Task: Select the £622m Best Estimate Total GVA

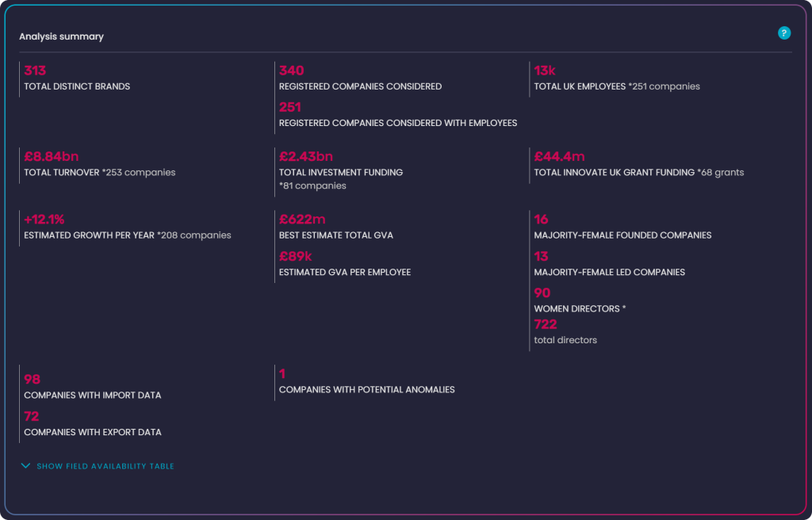Action: pyautogui.click(x=302, y=219)
